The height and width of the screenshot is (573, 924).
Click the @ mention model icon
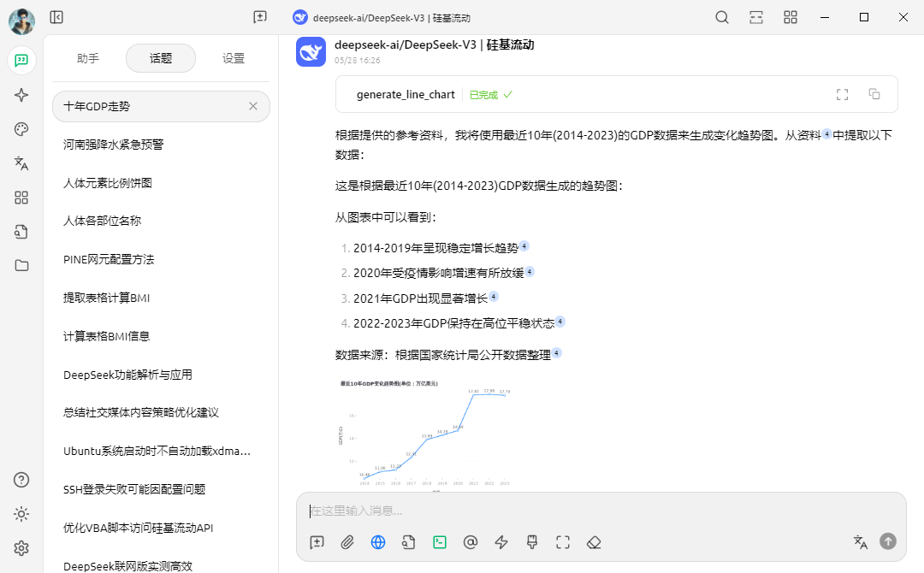[x=471, y=542]
